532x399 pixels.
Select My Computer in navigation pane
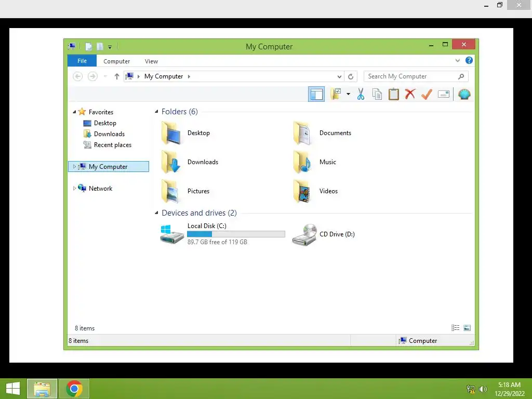click(108, 167)
